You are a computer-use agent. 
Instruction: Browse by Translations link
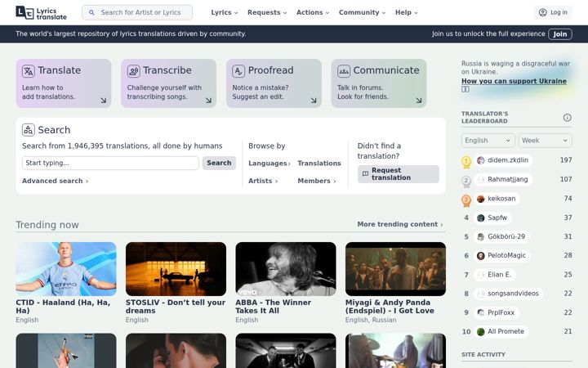319,164
